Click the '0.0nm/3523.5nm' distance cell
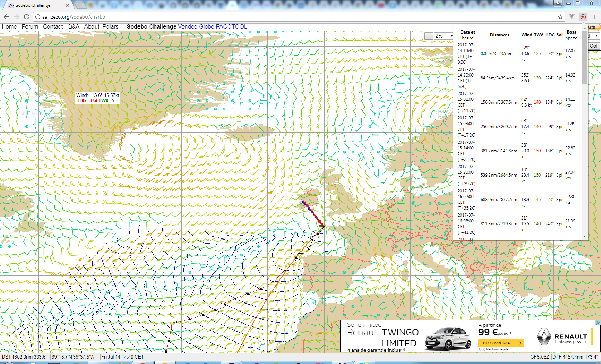The image size is (601, 364). [x=497, y=54]
